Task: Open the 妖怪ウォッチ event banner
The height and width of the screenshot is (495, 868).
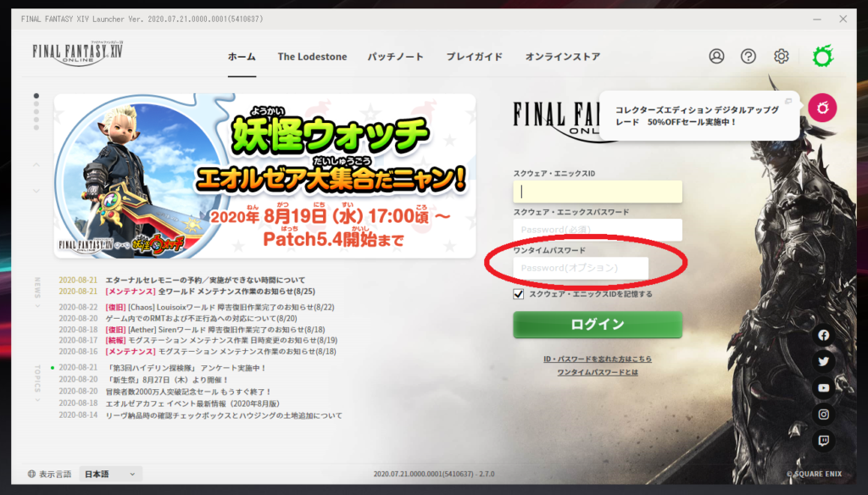Action: [x=264, y=175]
